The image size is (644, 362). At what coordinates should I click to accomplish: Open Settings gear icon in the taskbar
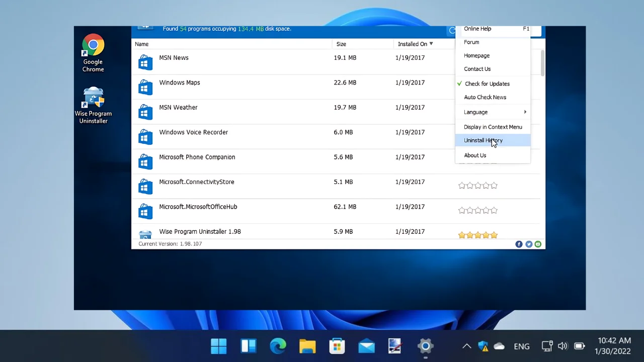click(x=426, y=346)
